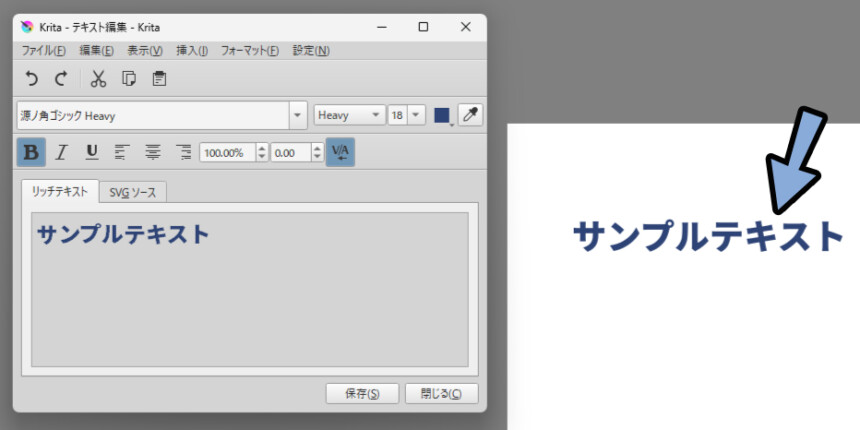Image resolution: width=860 pixels, height=430 pixels.
Task: Click the Paste clipboard icon
Action: coord(158,79)
